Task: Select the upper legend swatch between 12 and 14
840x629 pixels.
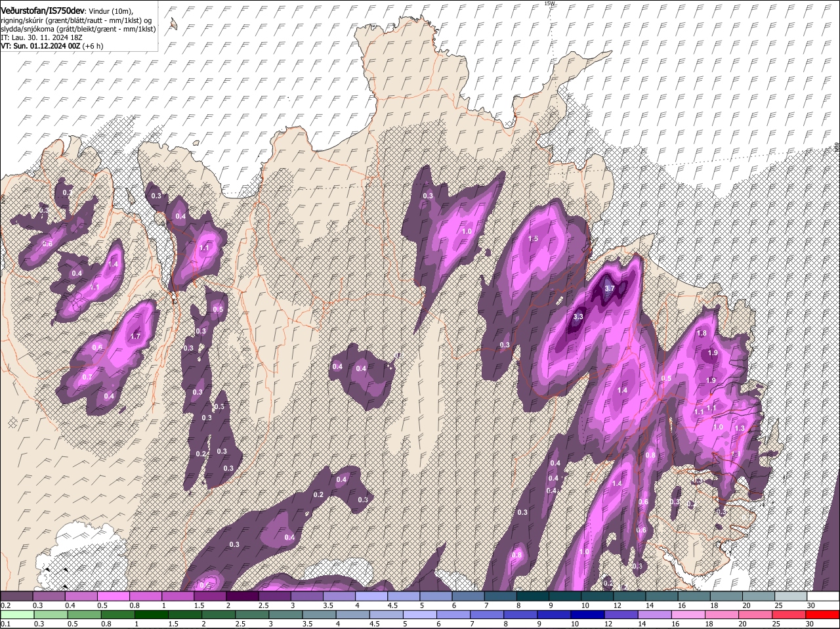Action: coord(630,596)
